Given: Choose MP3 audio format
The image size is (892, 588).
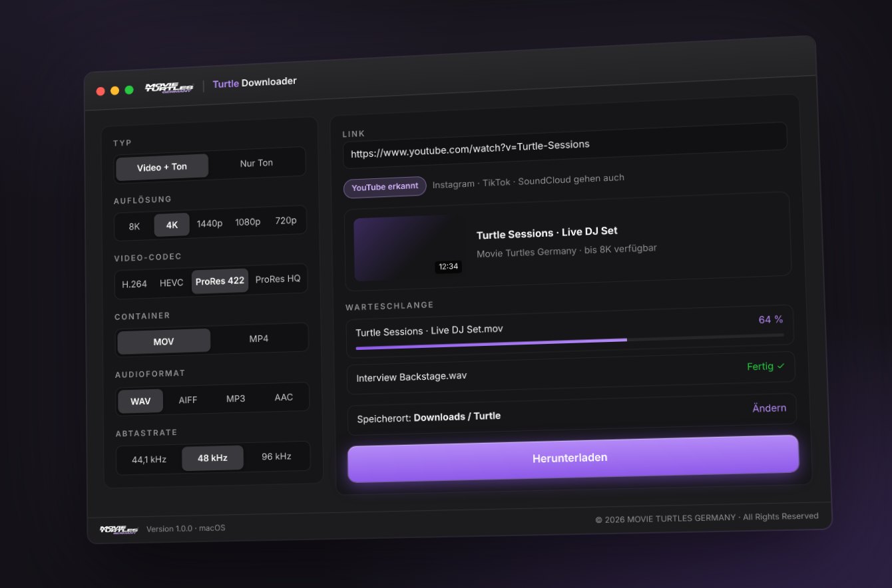Looking at the screenshot, I should (236, 398).
